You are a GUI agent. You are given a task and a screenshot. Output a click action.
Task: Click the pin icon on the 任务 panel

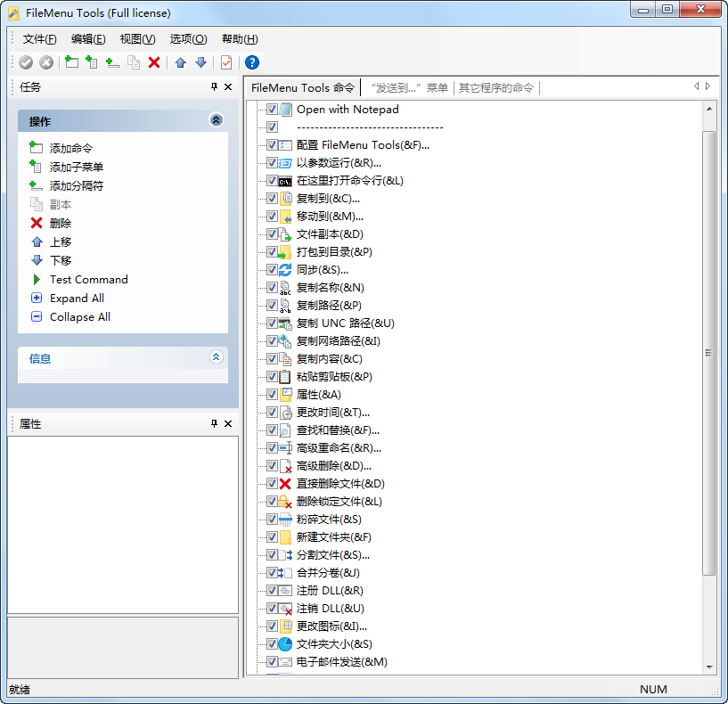(x=214, y=87)
